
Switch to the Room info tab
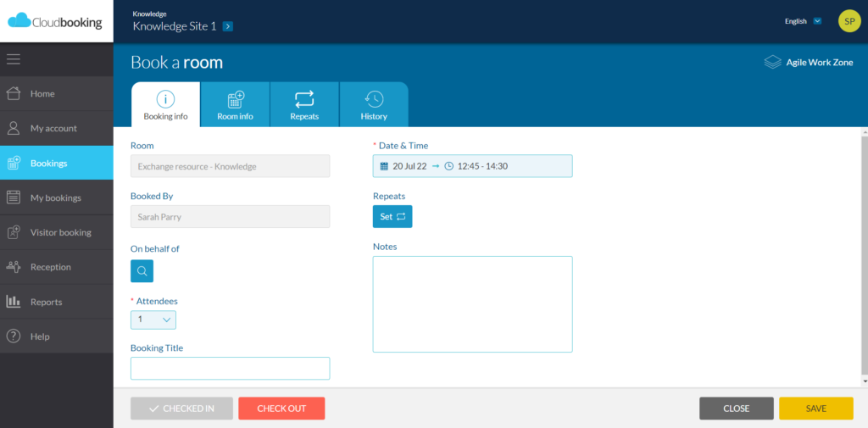pos(235,105)
